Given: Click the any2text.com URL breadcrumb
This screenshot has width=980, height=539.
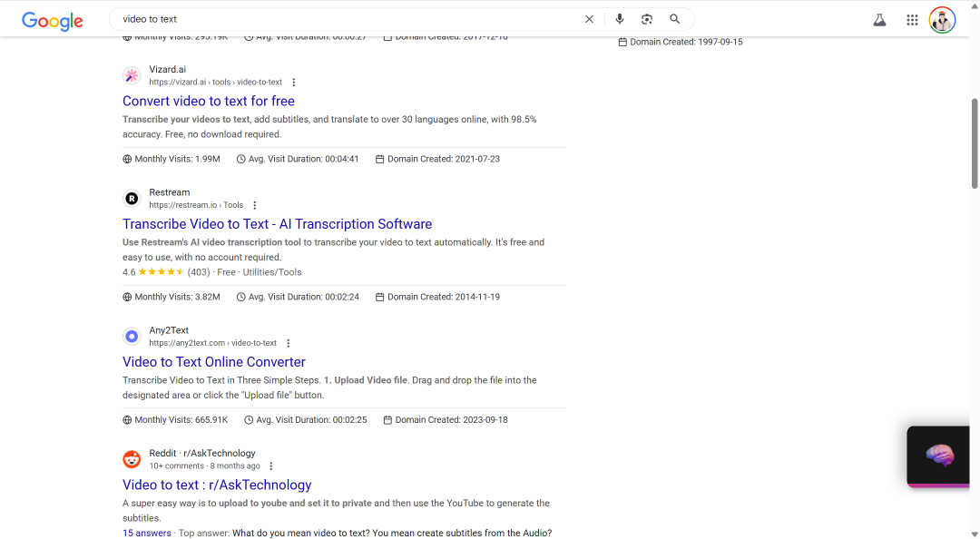Looking at the screenshot, I should coord(212,343).
